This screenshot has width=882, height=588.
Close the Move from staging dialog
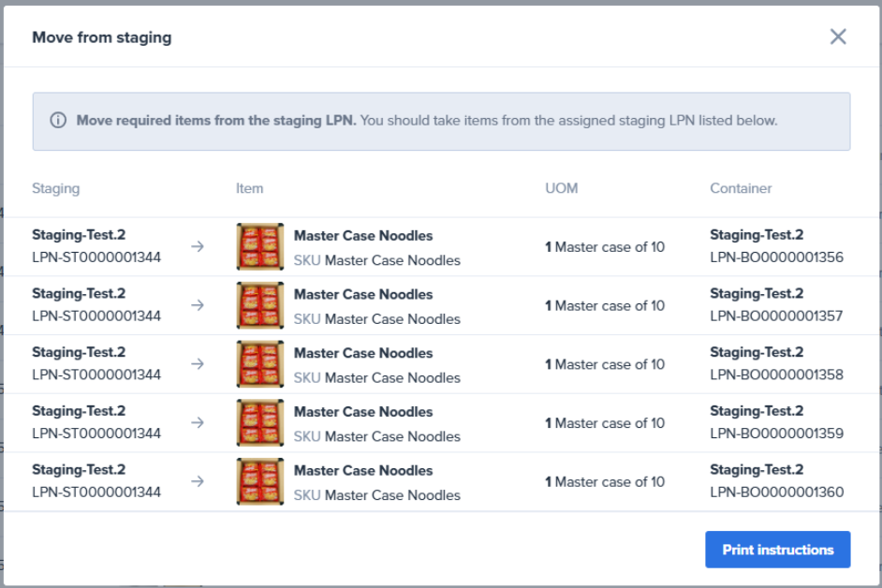(x=837, y=37)
